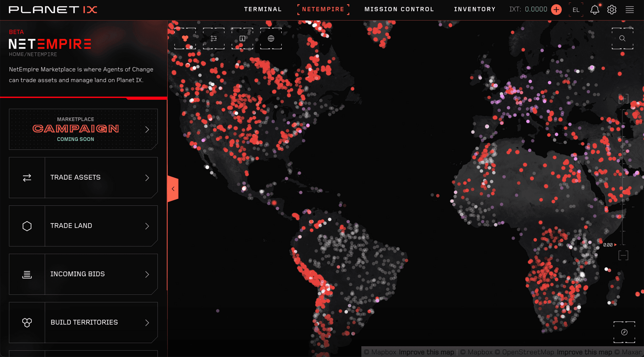644x357 pixels.
Task: Open the Build Territories label
Action: 84,322
